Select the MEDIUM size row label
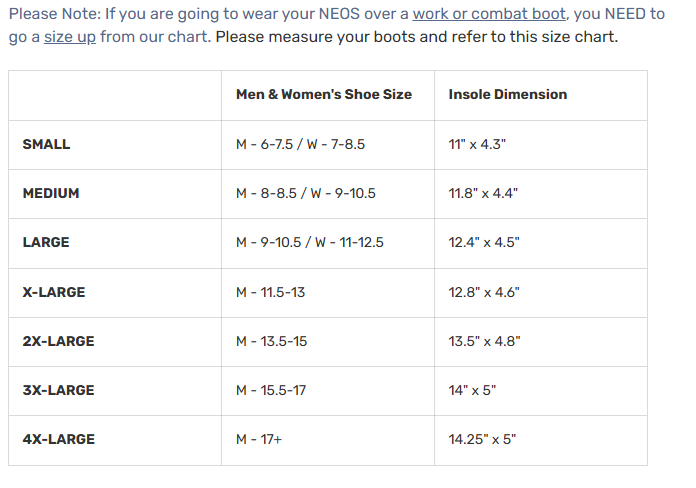696x488 pixels. tap(51, 193)
